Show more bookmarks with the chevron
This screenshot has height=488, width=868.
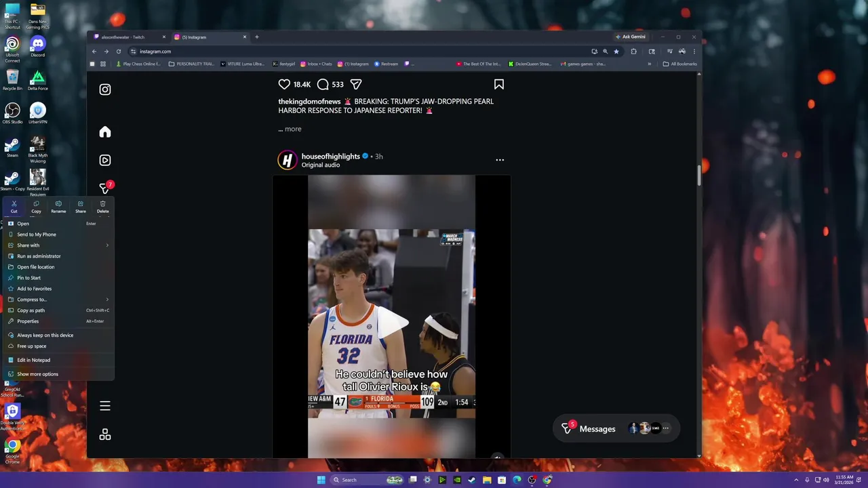click(x=649, y=64)
